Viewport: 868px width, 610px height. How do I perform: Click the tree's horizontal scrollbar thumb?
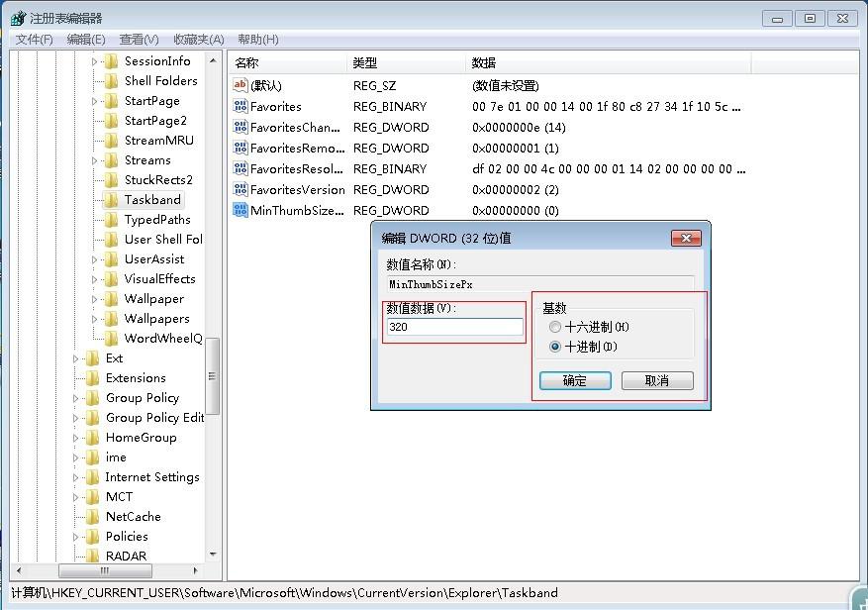tap(105, 571)
